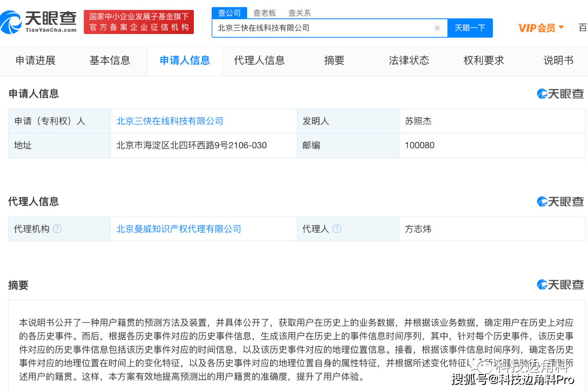Open the 法律状态 tab
The image size is (588, 392).
(409, 60)
